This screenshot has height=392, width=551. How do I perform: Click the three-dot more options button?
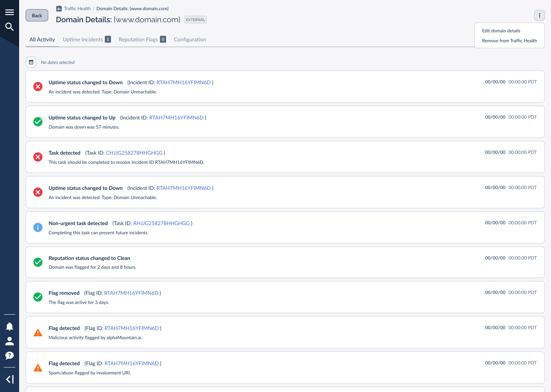(x=539, y=16)
